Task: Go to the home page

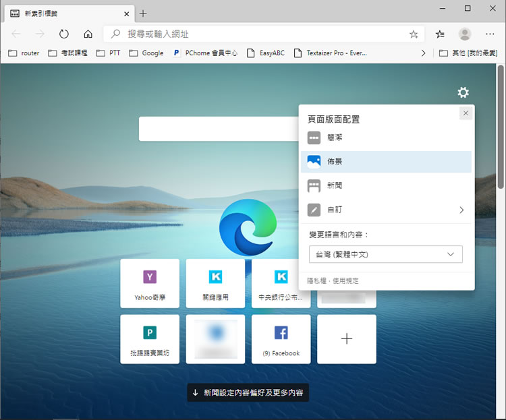Action: point(88,34)
